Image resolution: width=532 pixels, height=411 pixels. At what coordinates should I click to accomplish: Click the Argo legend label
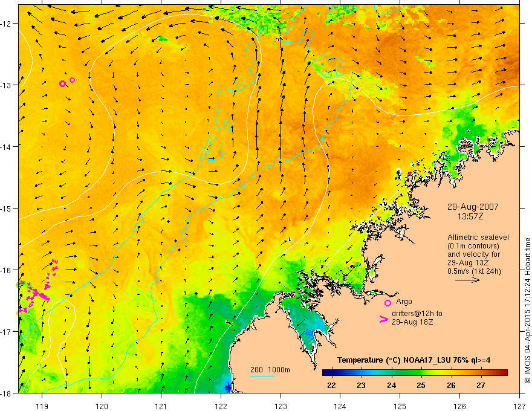click(x=404, y=302)
